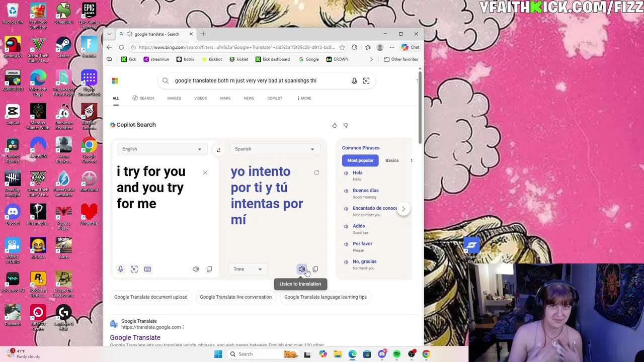This screenshot has width=644, height=362.
Task: Regenerate the Spanish translation
Action: pos(316,173)
